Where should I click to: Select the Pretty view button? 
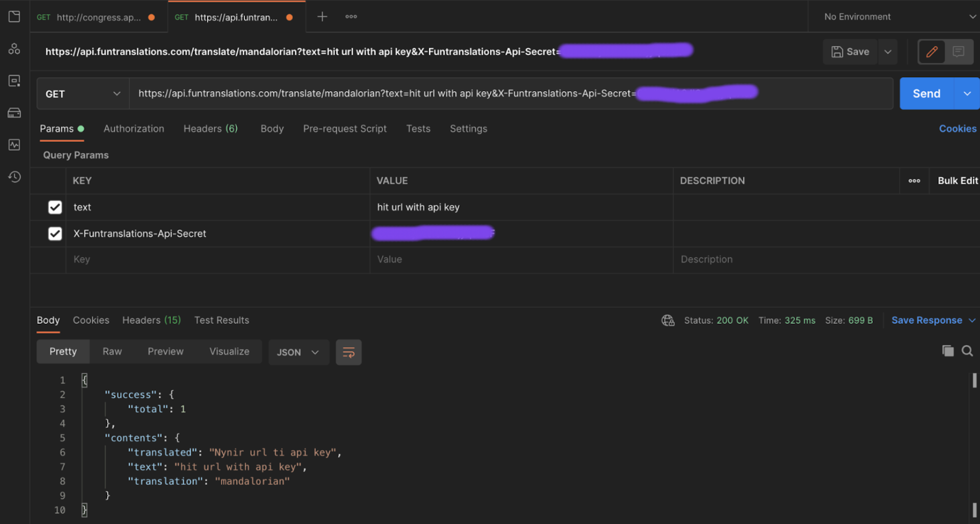click(x=63, y=351)
